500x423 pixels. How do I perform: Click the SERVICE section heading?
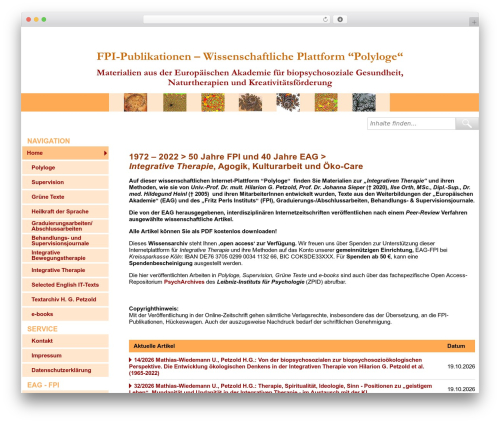(x=42, y=329)
